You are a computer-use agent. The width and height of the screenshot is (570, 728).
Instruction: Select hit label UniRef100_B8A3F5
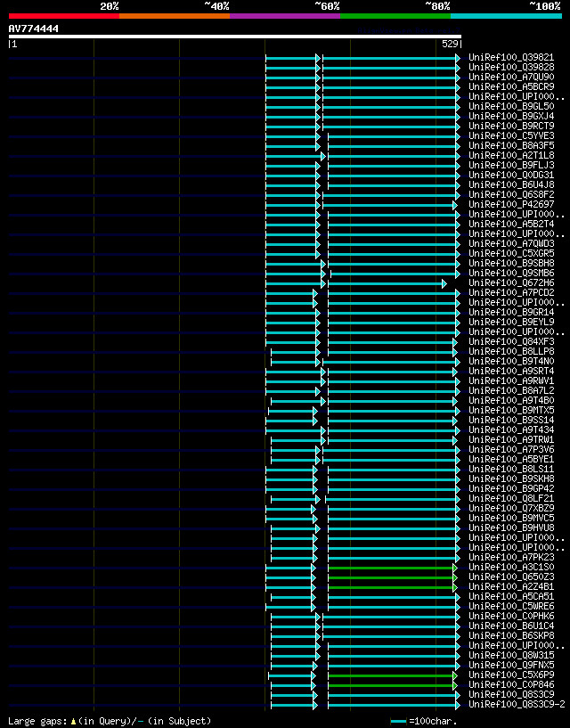511,146
